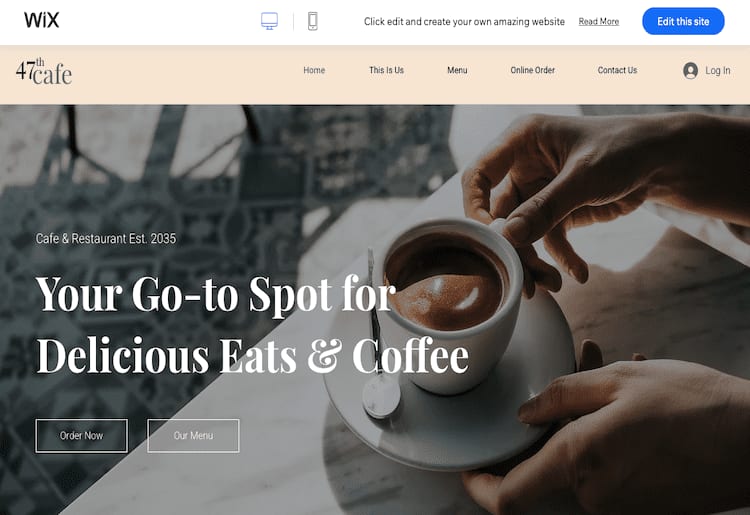Click the Order Now button
750x515 pixels.
click(81, 436)
